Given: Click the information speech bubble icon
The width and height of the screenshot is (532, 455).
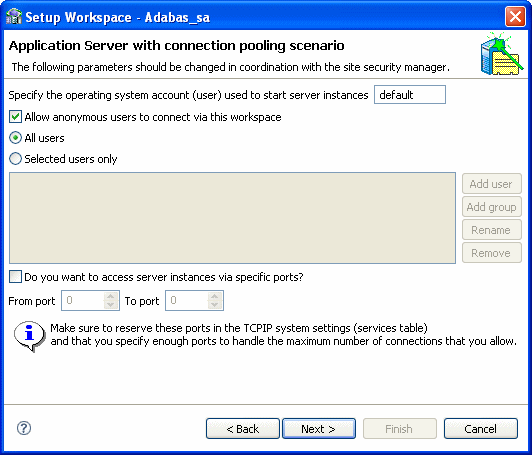Looking at the screenshot, I should [x=30, y=336].
